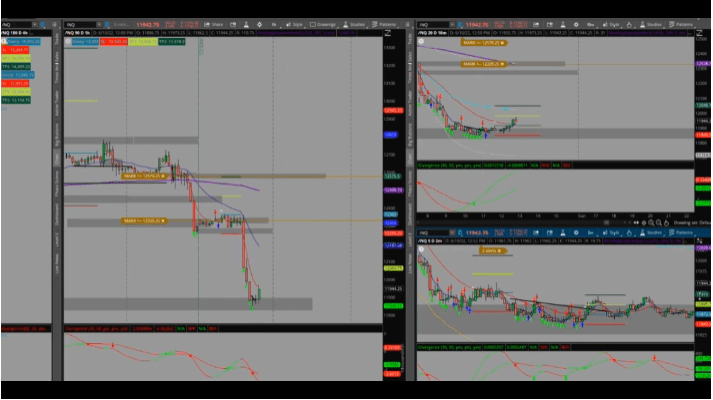713x400 pixels.
Task: Click the price axis scale icon in 10m chart
Action: (x=699, y=33)
